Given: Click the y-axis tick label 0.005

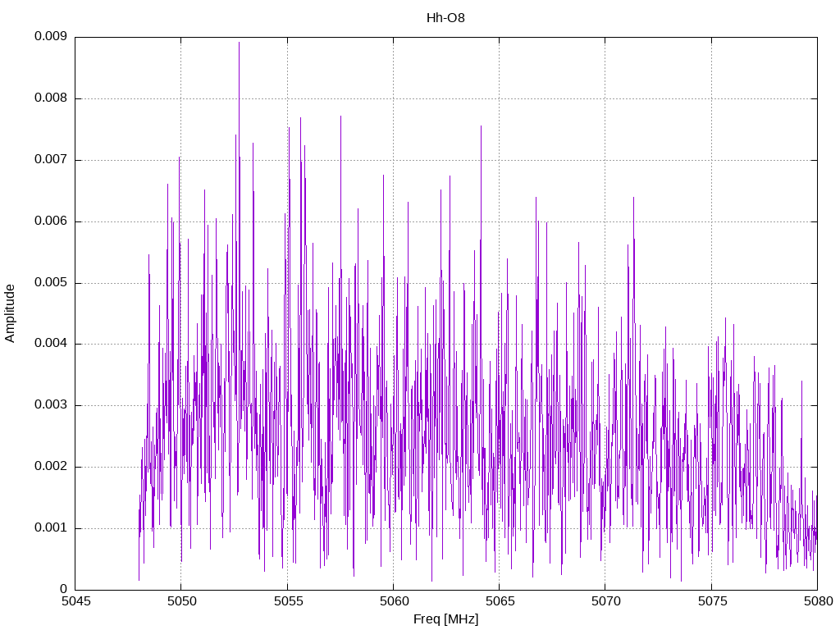Looking at the screenshot, I should pos(51,283).
